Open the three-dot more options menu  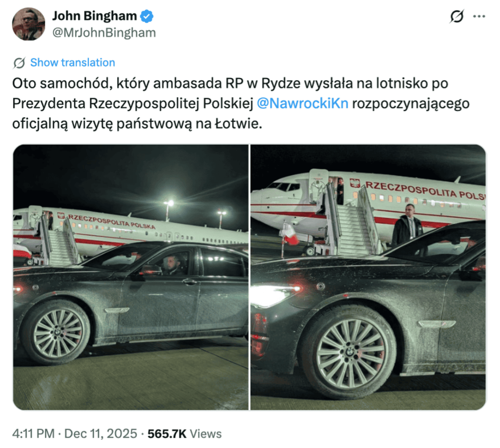(479, 16)
